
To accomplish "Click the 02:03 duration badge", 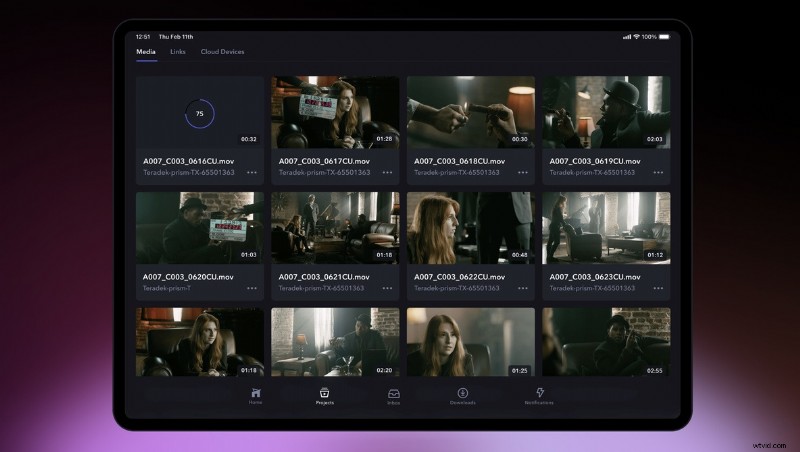I will point(655,139).
